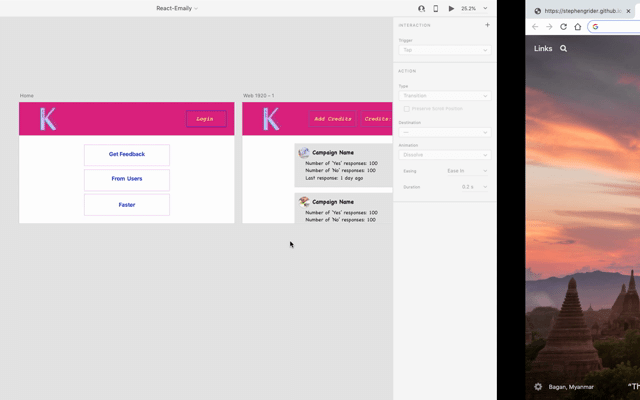
Task: Select the Web 1920 – 1 artboard label
Action: [258, 96]
